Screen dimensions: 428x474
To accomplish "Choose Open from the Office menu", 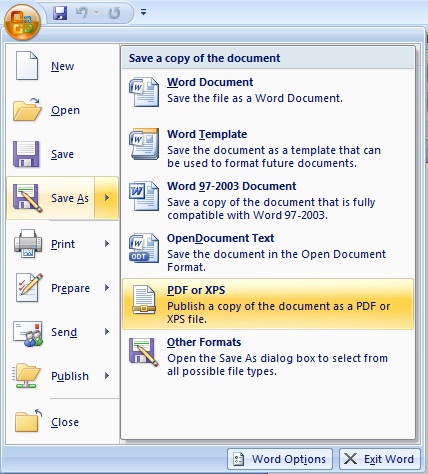I will pos(62,110).
